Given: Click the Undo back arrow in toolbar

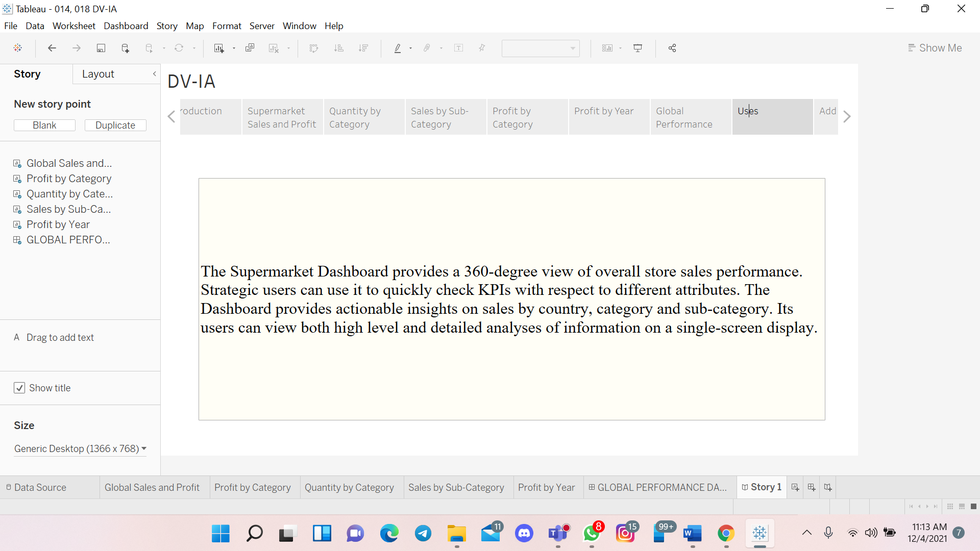Looking at the screenshot, I should coord(52,48).
